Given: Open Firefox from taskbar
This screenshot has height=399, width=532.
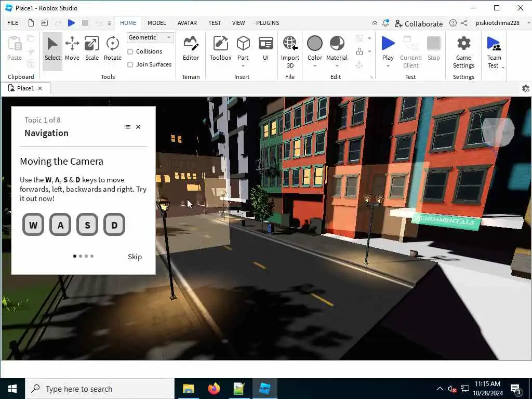Looking at the screenshot, I should [x=214, y=389].
